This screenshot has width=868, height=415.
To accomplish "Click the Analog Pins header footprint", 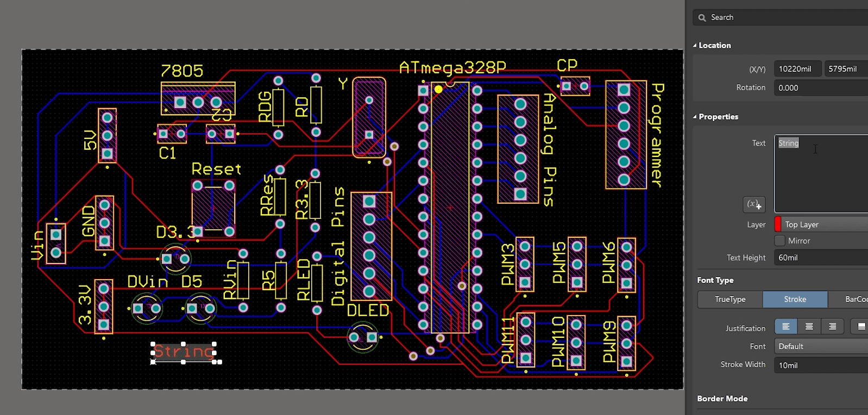I will click(518, 149).
